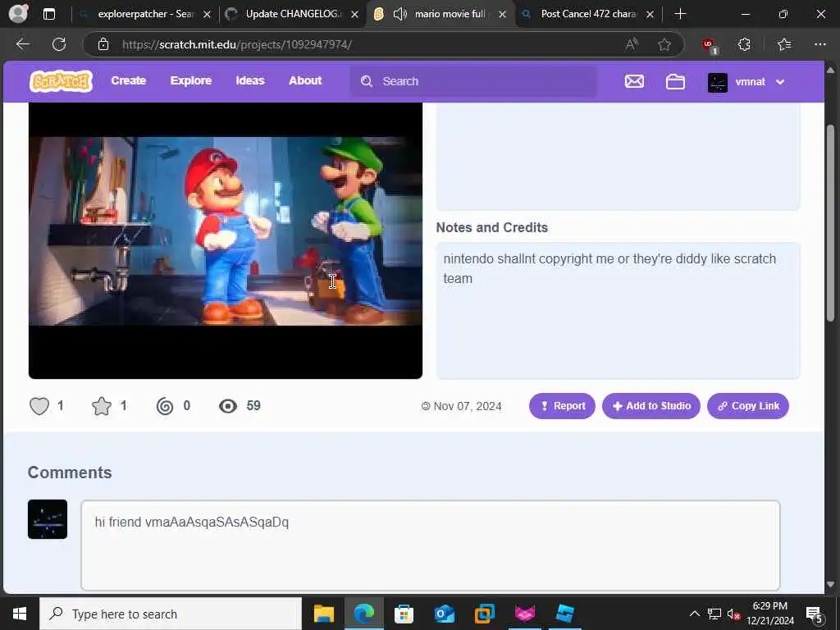Open the uBlock Origin extension icon
This screenshot has height=630, width=840.
(x=710, y=45)
